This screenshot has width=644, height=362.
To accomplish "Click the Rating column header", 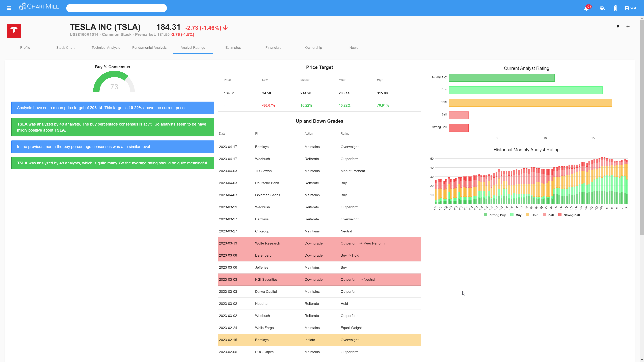I will pos(345,133).
